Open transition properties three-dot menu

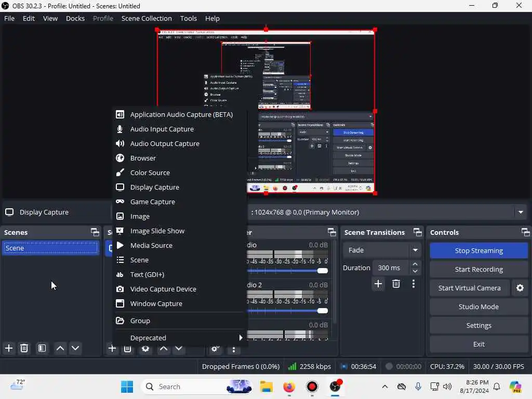click(x=413, y=284)
